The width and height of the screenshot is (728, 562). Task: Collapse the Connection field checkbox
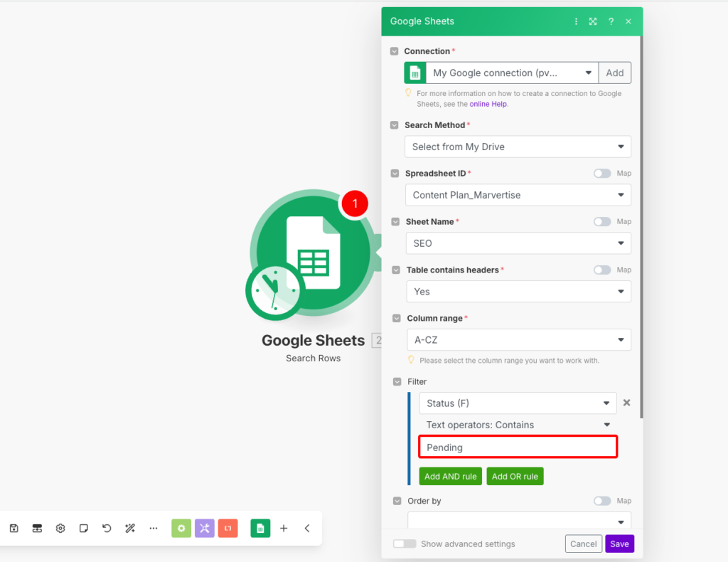coord(394,51)
